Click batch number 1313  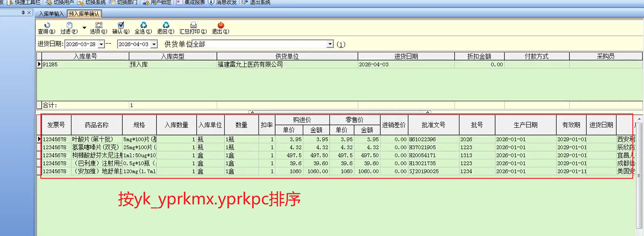pyautogui.click(x=466, y=155)
